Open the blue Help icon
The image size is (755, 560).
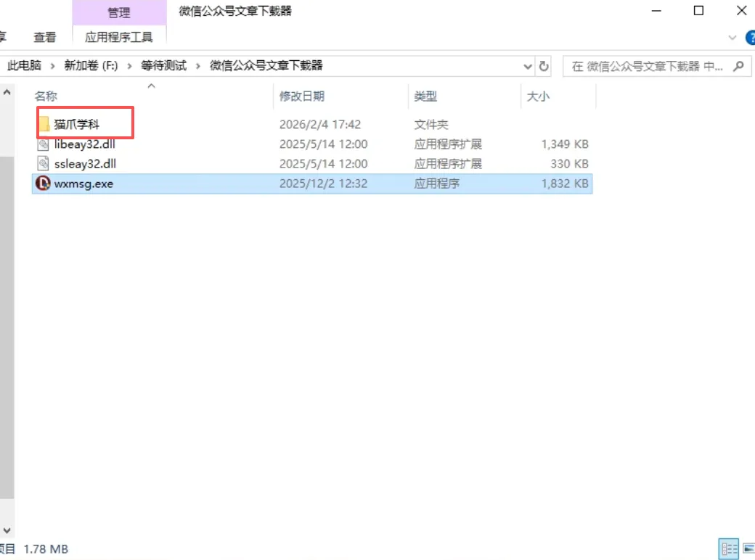pyautogui.click(x=751, y=38)
